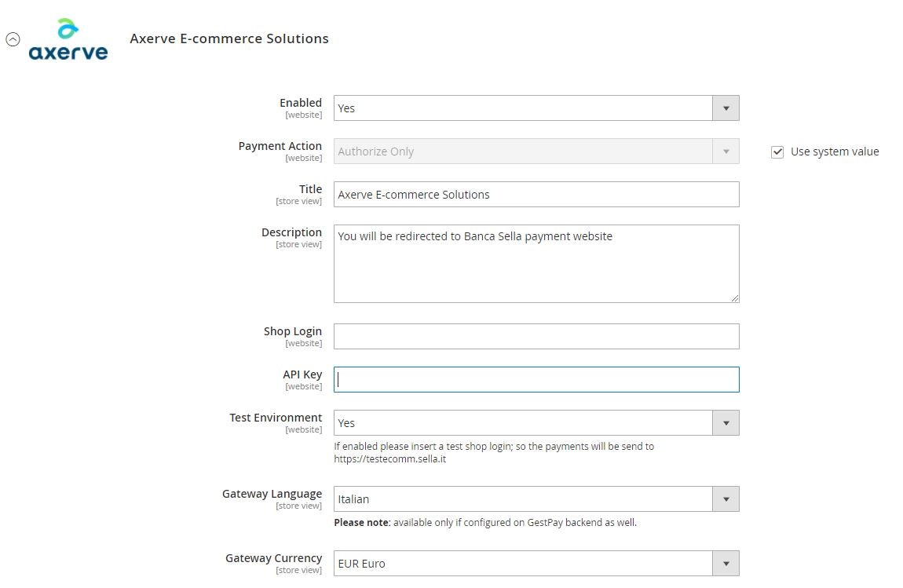
Task: Click the Gateway Language label
Action: tap(272, 494)
